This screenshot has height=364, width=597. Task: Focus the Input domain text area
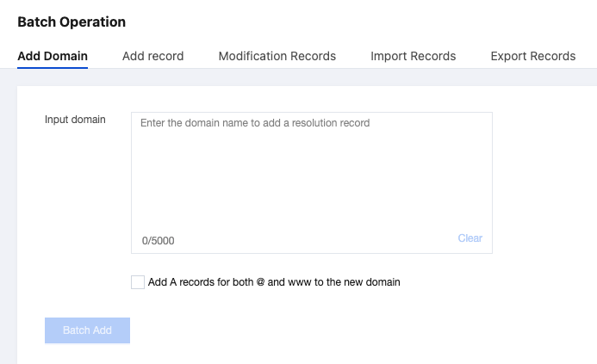coord(311,172)
